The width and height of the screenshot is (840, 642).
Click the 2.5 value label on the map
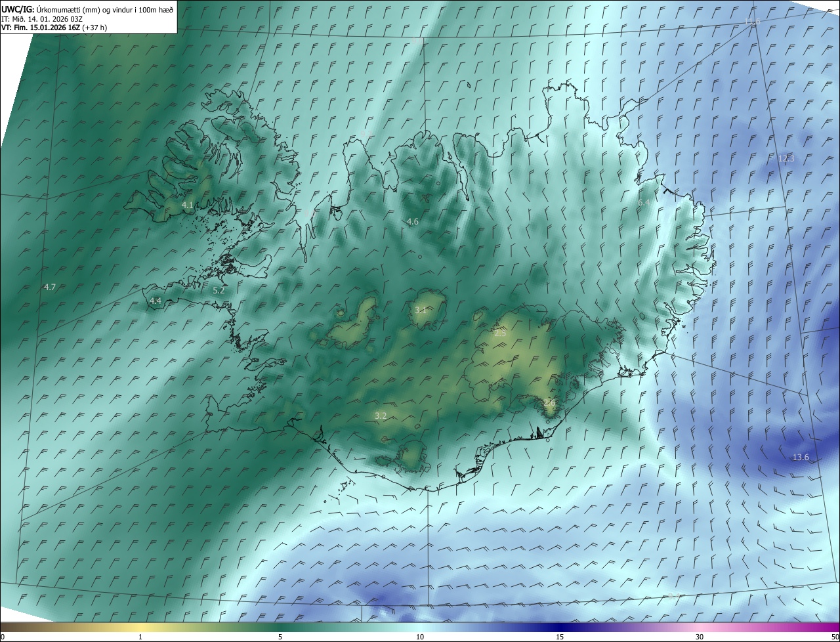pos(500,333)
